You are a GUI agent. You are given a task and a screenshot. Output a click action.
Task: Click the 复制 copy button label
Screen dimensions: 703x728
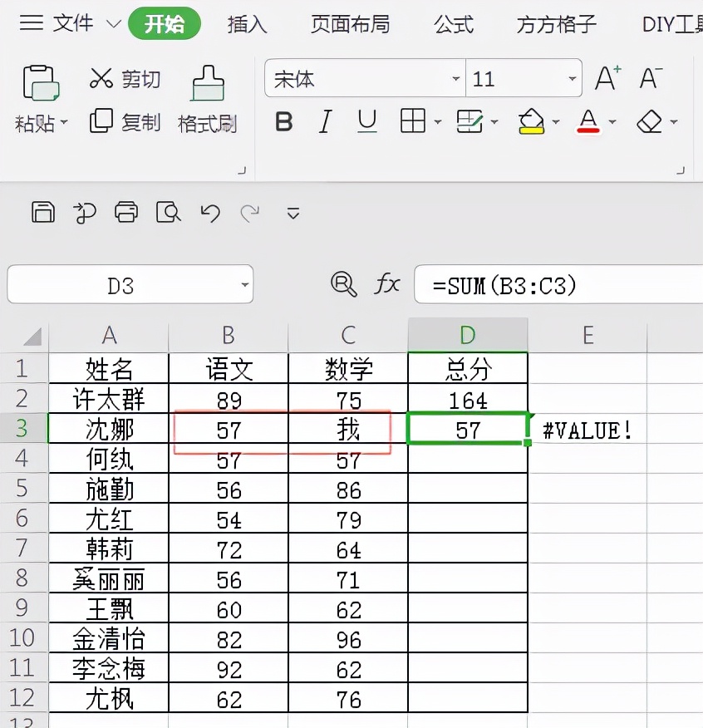pyautogui.click(x=141, y=122)
